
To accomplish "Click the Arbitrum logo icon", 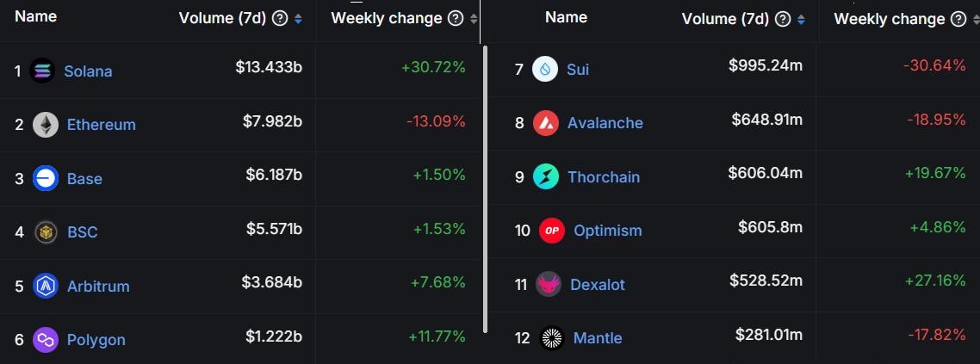I will click(x=46, y=286).
